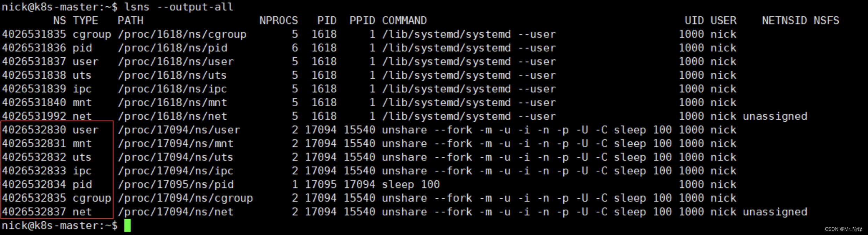Click the path /proc/17095/ns/pid
This screenshot has height=235, width=868.
pos(176,184)
